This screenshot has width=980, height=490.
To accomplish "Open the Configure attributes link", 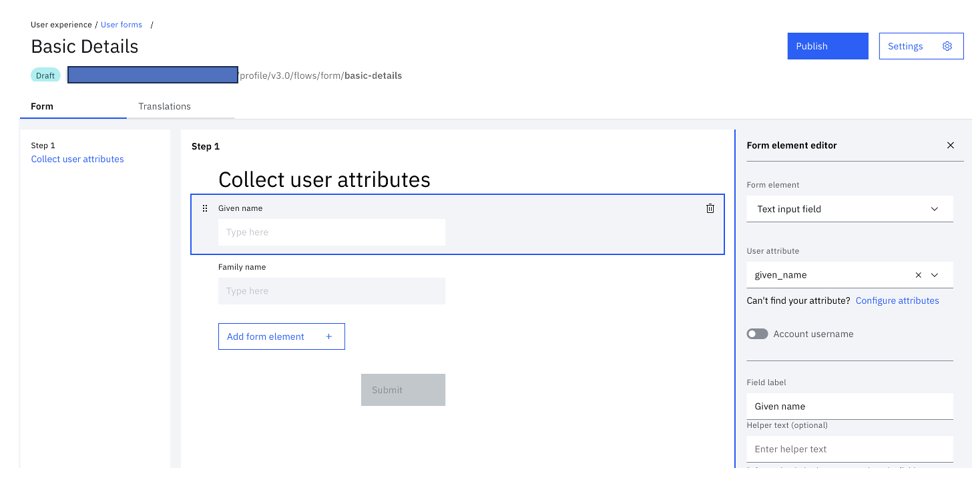I will [x=897, y=300].
